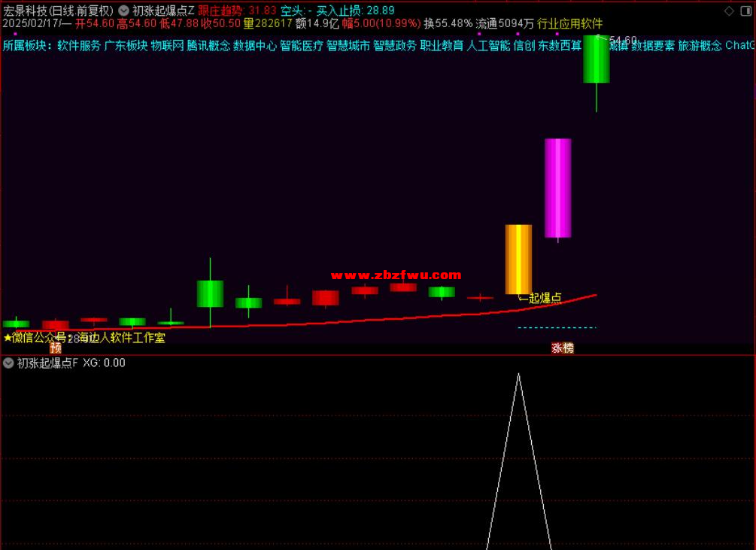Open the 软件服务 sector tag
Image resolution: width=756 pixels, height=550 pixels.
[x=79, y=46]
